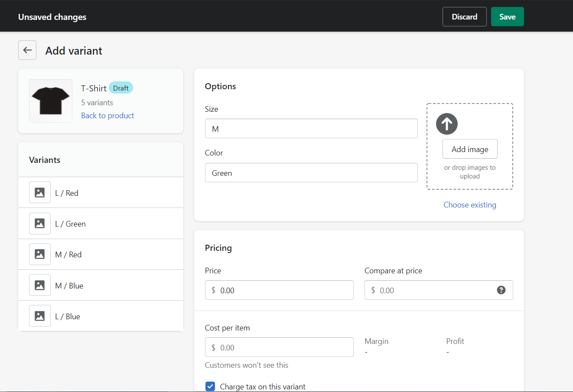
Task: Click the image placeholder icon for M / Blue
Action: point(40,285)
